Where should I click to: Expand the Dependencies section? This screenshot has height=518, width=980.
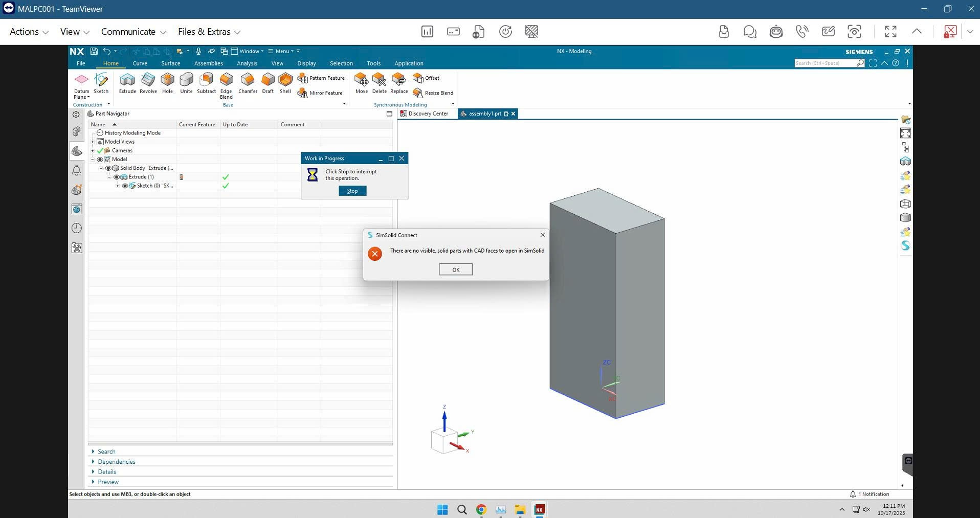click(x=116, y=462)
